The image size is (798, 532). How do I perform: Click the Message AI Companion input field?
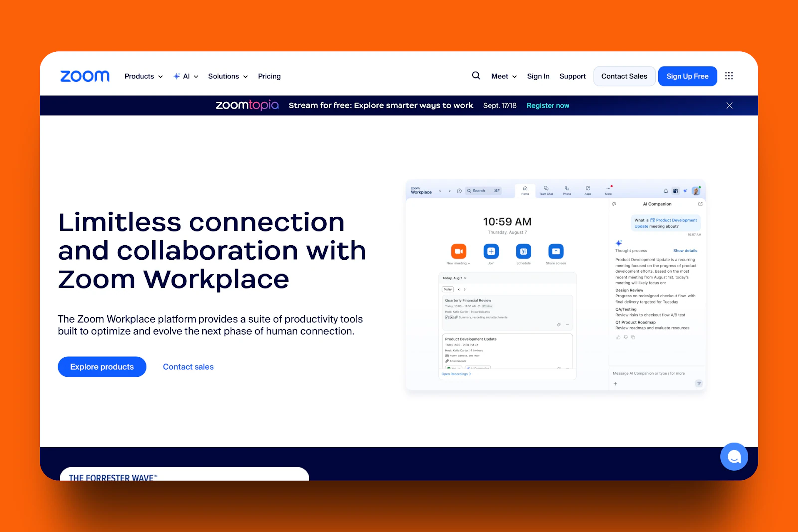coord(649,373)
